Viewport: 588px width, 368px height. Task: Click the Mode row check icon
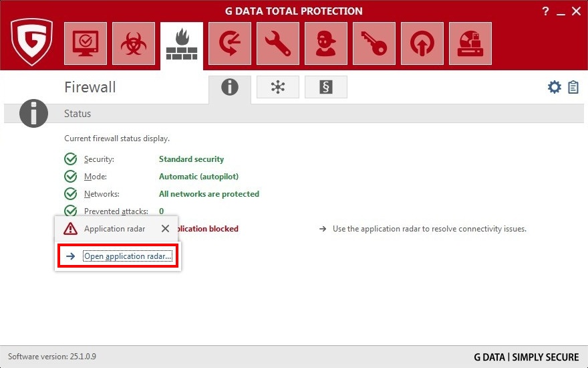pyautogui.click(x=71, y=176)
